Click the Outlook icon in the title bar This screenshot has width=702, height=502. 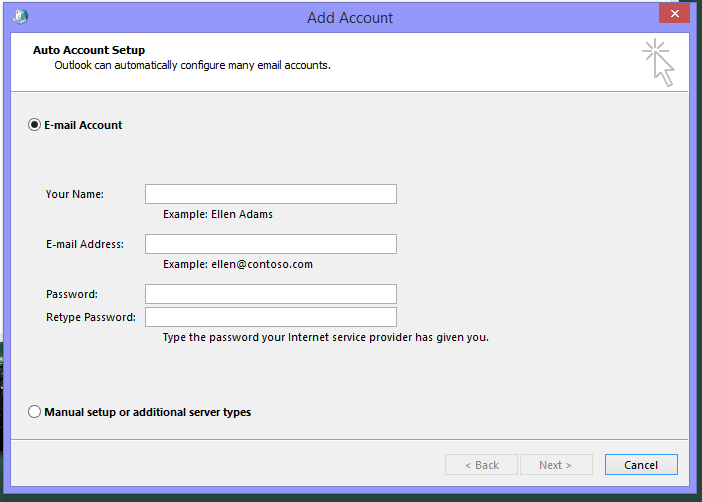coord(21,16)
